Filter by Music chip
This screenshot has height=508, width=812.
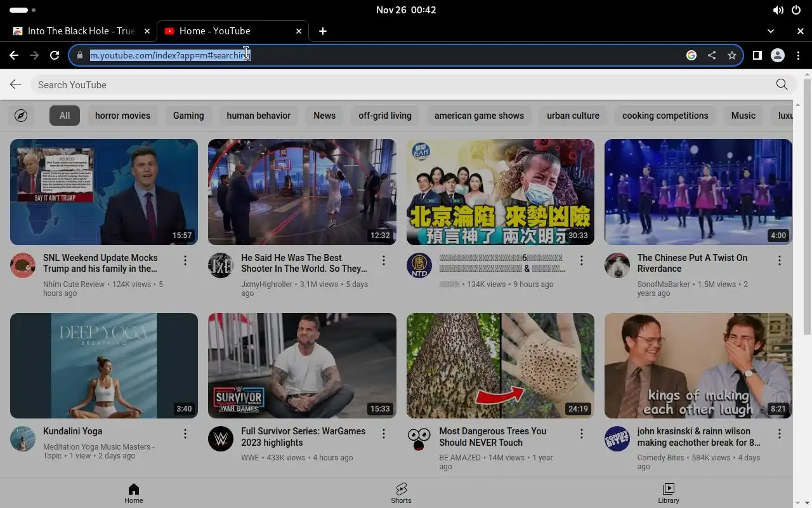tap(743, 116)
